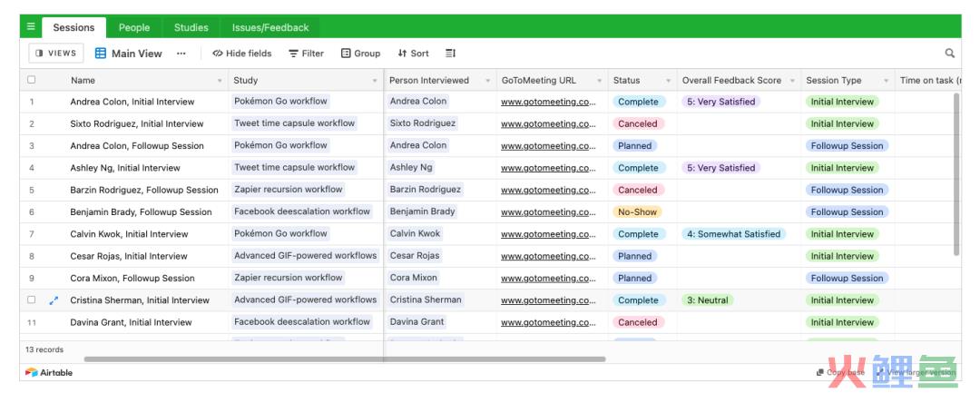Open the Status column dropdown arrow
The image size is (980, 393).
tap(668, 81)
